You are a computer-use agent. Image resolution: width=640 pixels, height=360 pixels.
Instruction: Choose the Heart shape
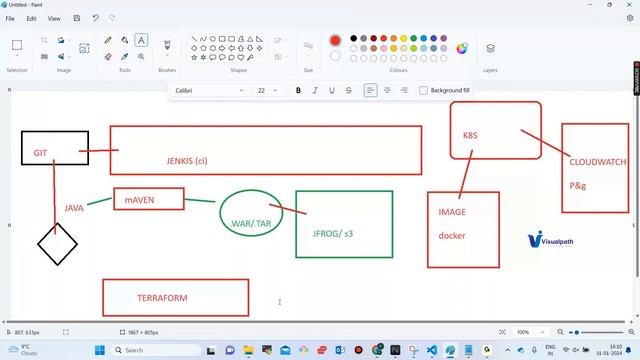point(241,58)
